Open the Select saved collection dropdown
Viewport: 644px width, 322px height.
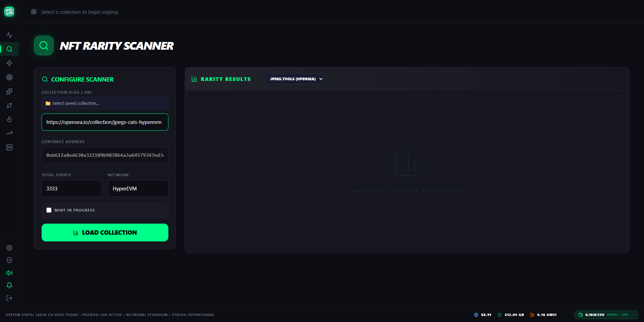(105, 103)
